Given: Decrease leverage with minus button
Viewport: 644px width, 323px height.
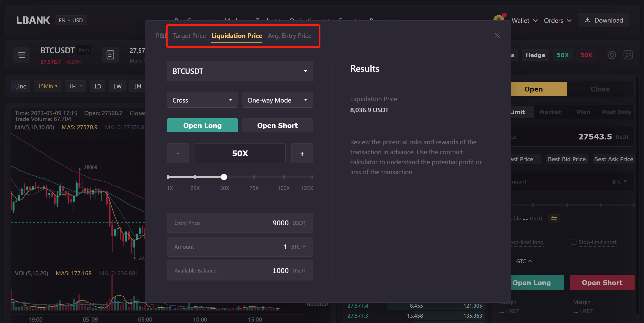Looking at the screenshot, I should (x=178, y=153).
